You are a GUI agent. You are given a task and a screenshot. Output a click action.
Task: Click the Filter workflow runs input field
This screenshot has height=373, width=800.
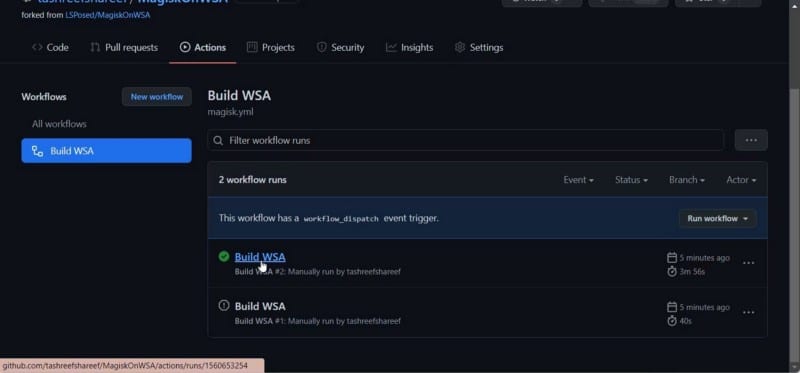pos(465,140)
